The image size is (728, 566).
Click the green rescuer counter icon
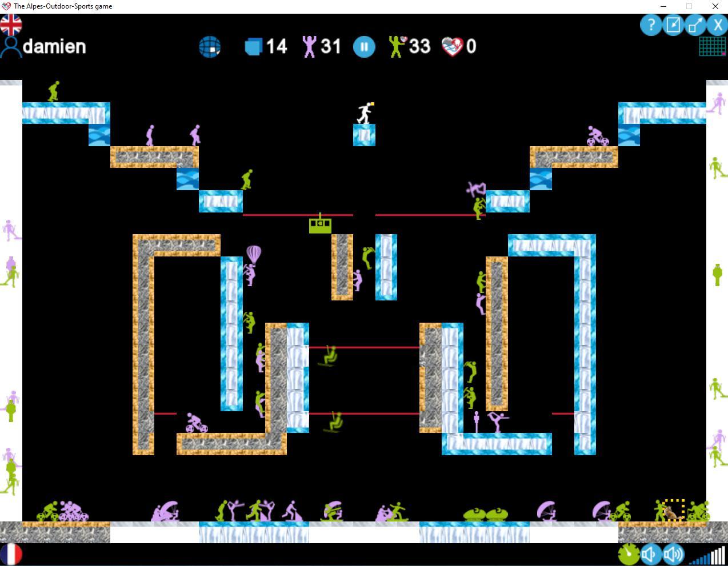[397, 46]
